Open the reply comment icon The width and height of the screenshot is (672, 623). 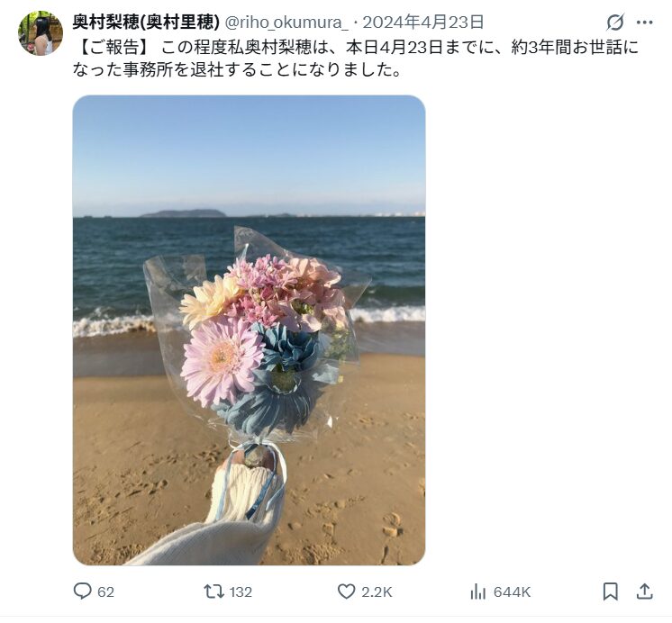pyautogui.click(x=82, y=591)
